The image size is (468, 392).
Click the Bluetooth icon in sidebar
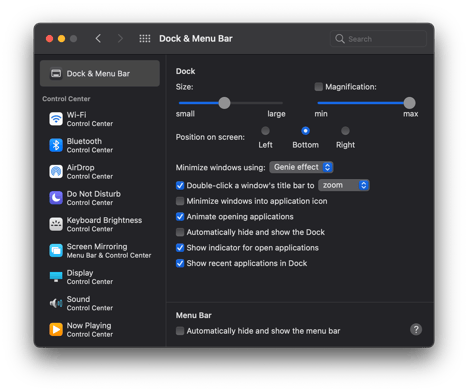tap(56, 145)
